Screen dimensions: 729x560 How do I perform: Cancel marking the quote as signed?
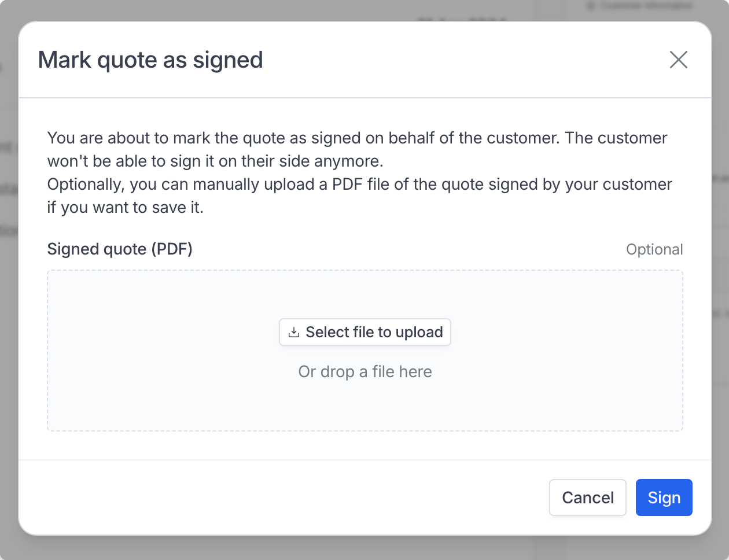[x=587, y=498]
